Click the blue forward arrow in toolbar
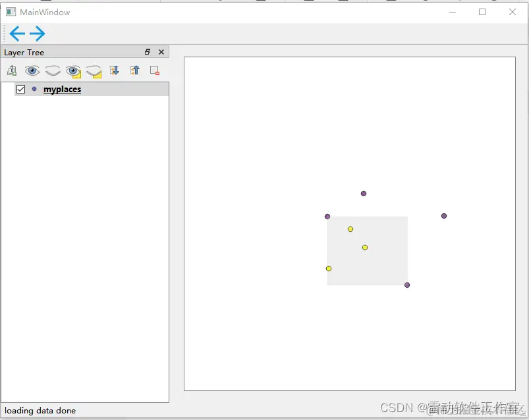Image resolution: width=529 pixels, height=420 pixels. pyautogui.click(x=38, y=34)
